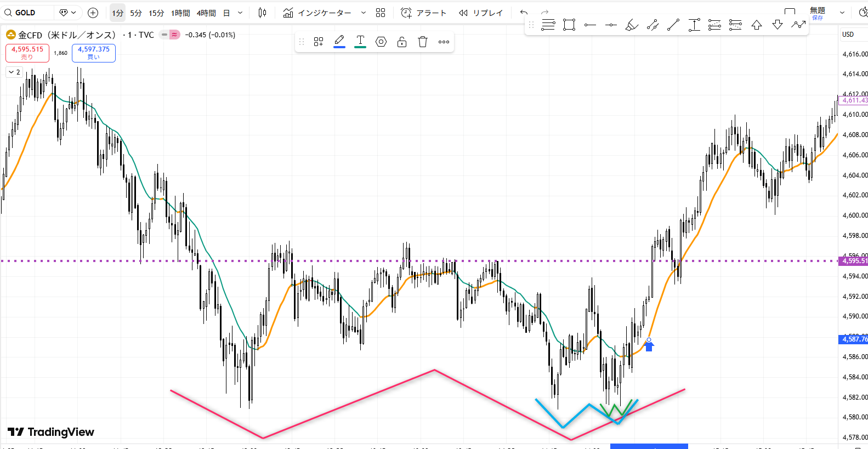Delete the selected drawing with trash icon
The width and height of the screenshot is (868, 449).
tap(423, 42)
